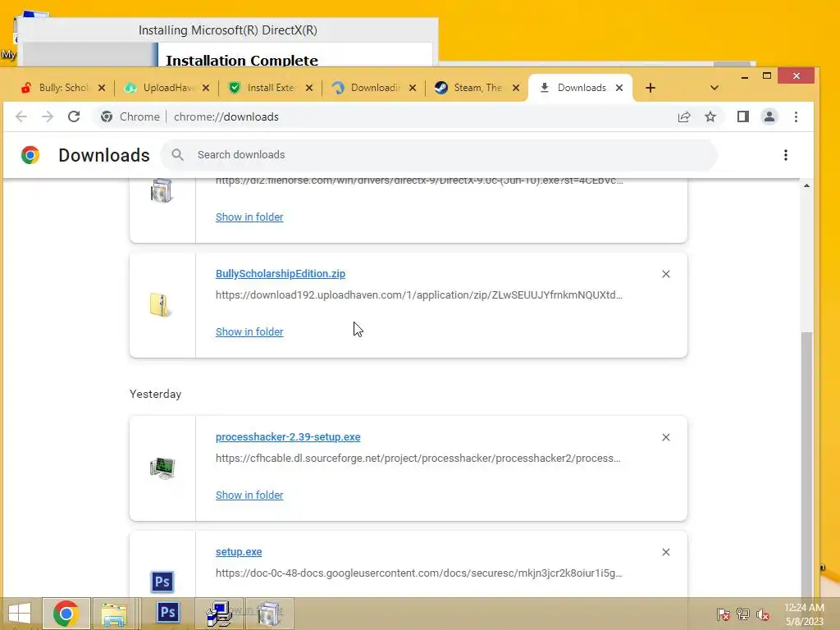
Task: Click the Yesterday section heading
Action: coord(155,395)
